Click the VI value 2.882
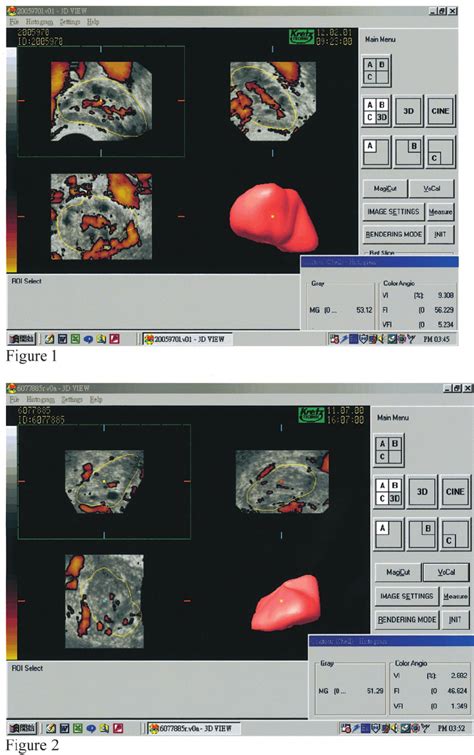474x755 pixels. click(x=459, y=676)
